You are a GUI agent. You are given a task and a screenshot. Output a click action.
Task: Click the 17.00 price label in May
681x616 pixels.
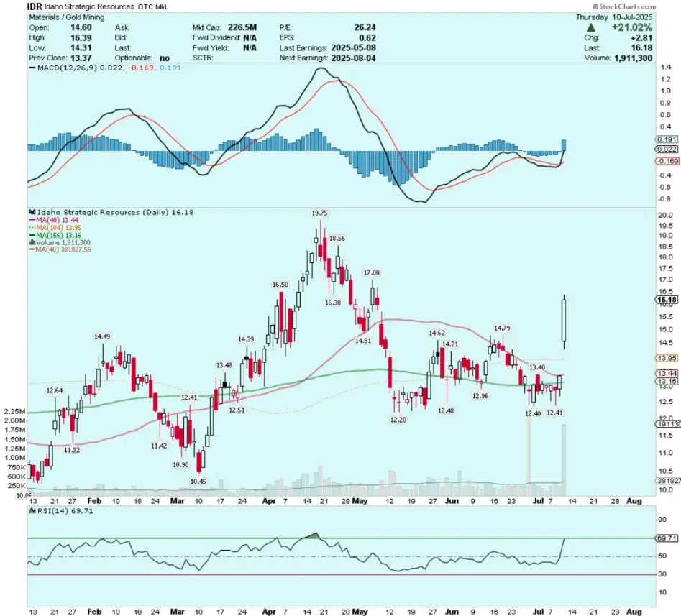point(371,272)
